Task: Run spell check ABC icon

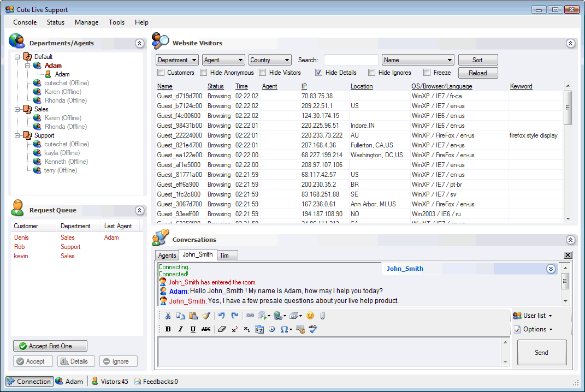Action: pos(312,329)
